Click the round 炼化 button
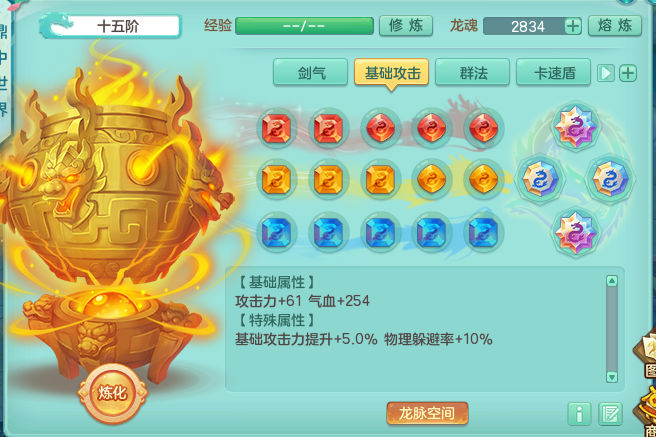Screen dimensions: 656x437 (112, 394)
